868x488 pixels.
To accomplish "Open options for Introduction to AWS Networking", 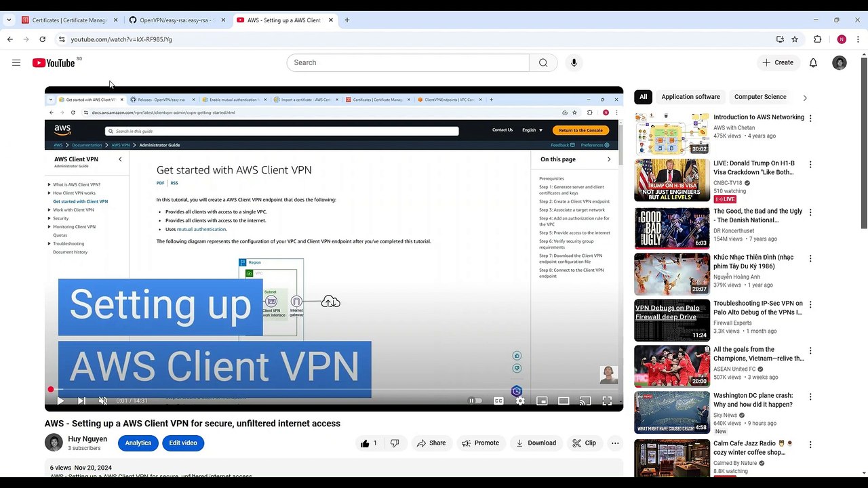I will (810, 119).
